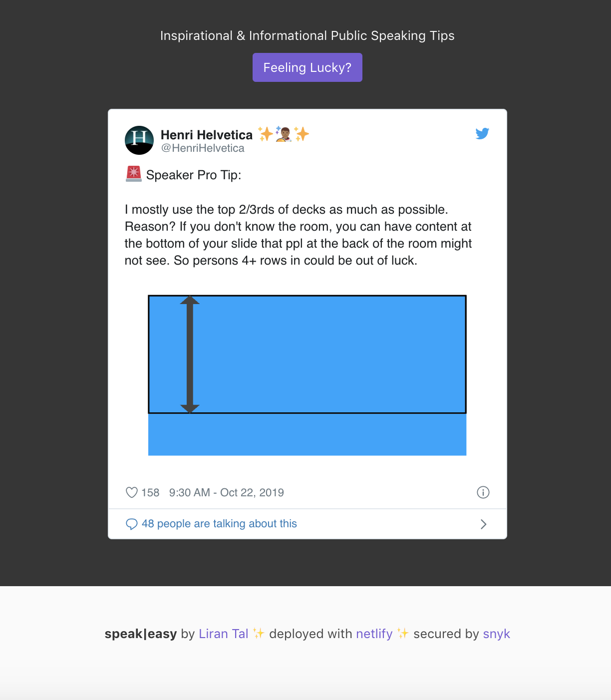Expand the conversation with the right chevron
Image resolution: width=611 pixels, height=700 pixels.
pyautogui.click(x=483, y=524)
